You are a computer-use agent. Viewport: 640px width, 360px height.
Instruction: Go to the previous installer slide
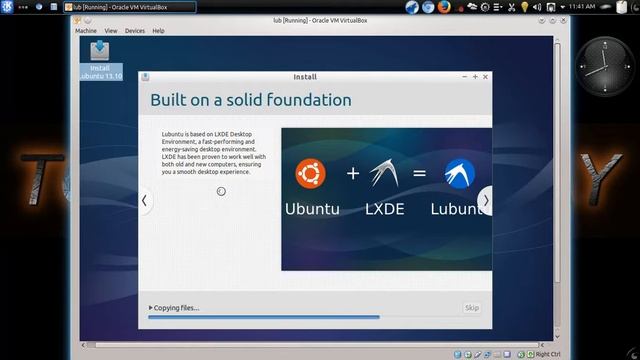coord(145,200)
